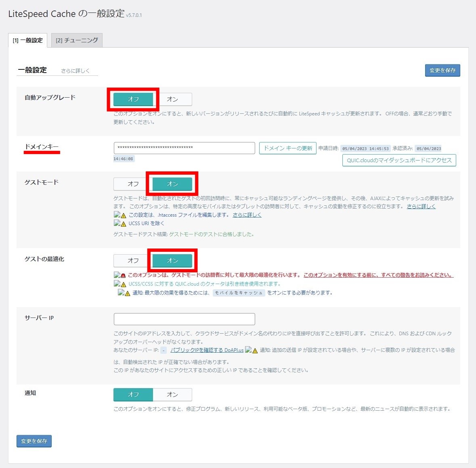Click time value 14:46:08

[123, 159]
